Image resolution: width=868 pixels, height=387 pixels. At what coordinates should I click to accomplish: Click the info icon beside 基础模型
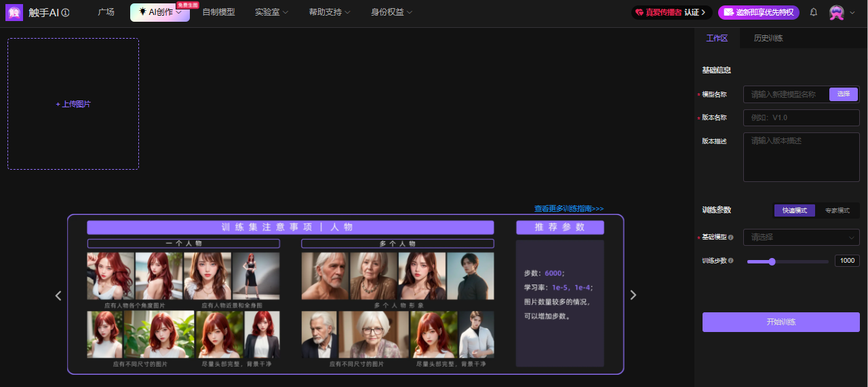click(x=730, y=238)
